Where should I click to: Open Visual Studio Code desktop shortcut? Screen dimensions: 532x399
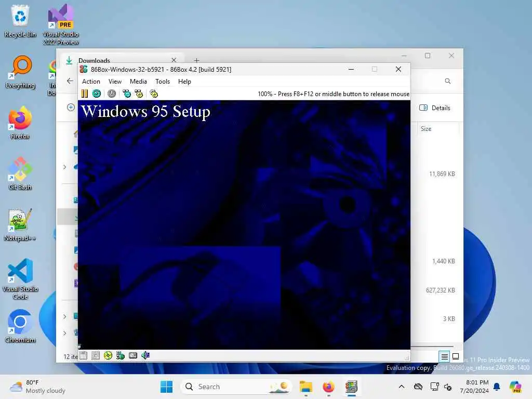[20, 279]
